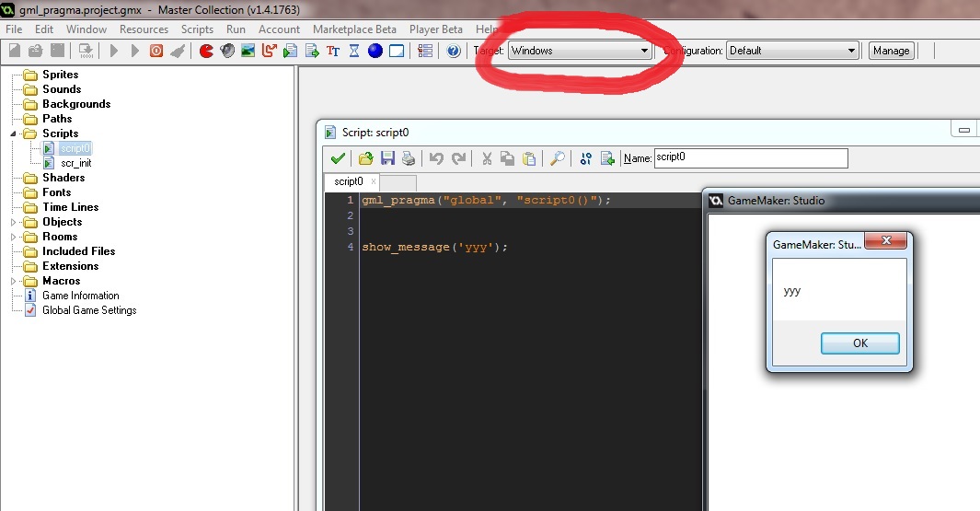The width and height of the screenshot is (980, 511).
Task: Collapse the Scripts folder in resource tree
Action: click(14, 134)
